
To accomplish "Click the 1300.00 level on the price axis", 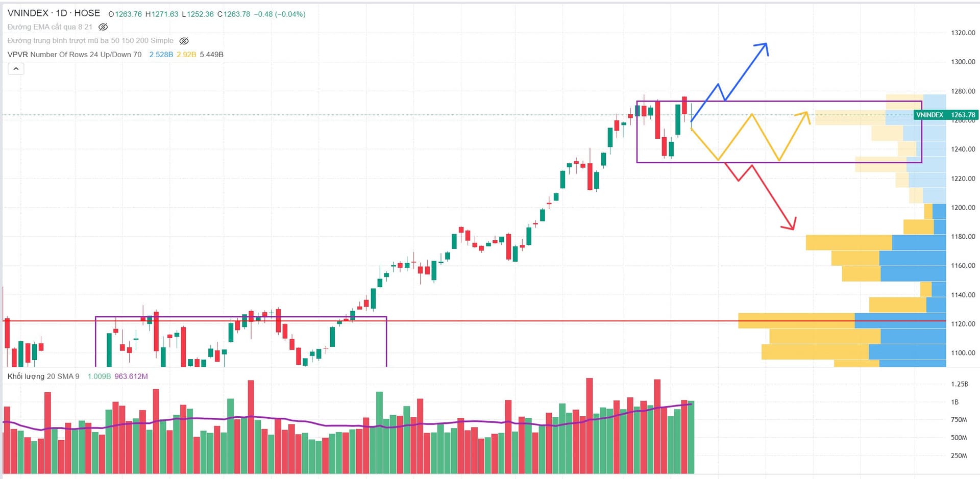I will pos(963,62).
